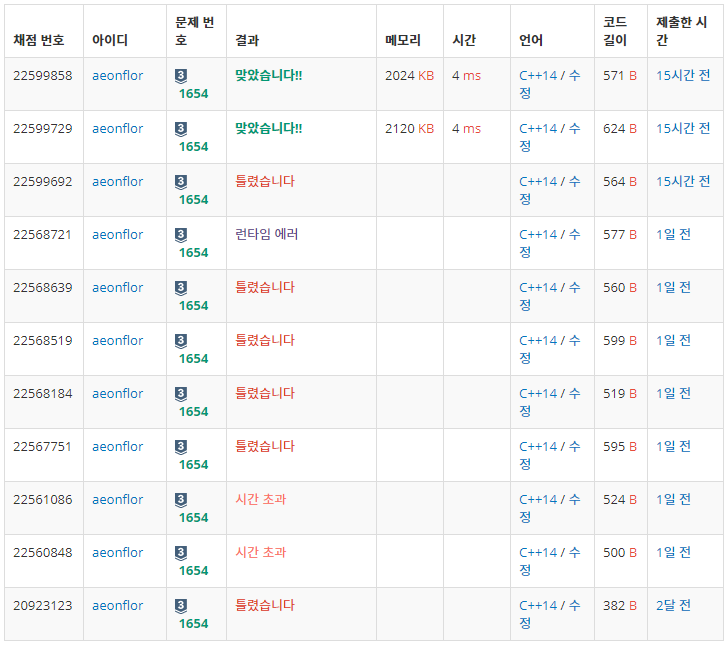Click memory value 2120 KB
Viewport: 726px width, 646px height.
point(409,129)
